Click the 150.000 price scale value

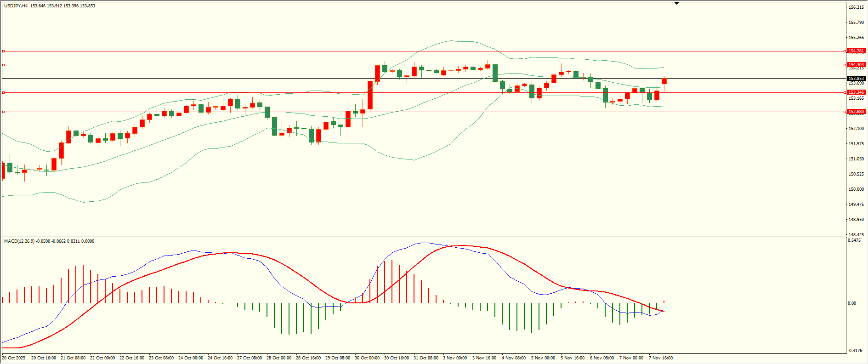856,189
